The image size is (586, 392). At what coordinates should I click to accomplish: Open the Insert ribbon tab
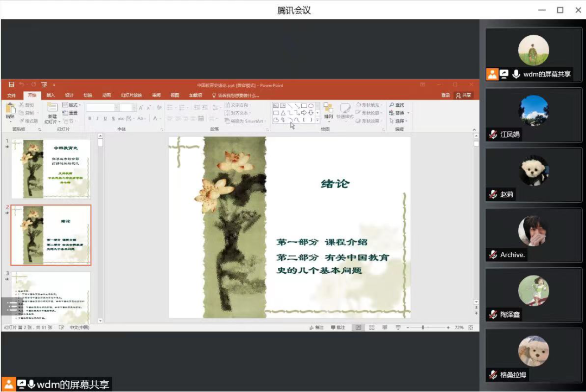point(50,95)
